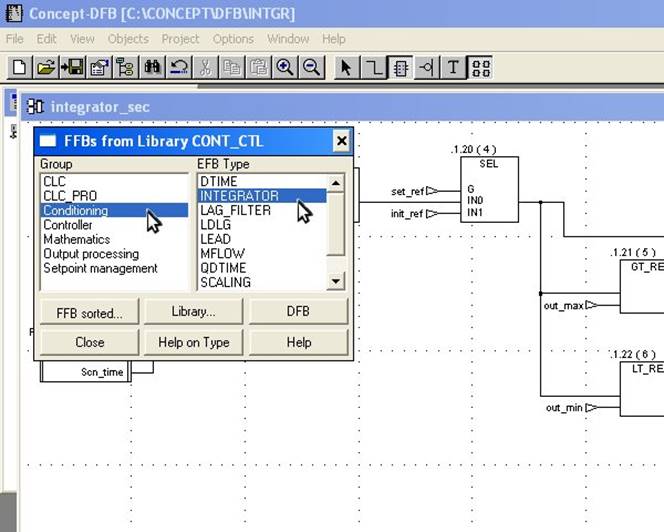Click the Concept-DFB application title icon
The image size is (664, 532).
tap(14, 13)
